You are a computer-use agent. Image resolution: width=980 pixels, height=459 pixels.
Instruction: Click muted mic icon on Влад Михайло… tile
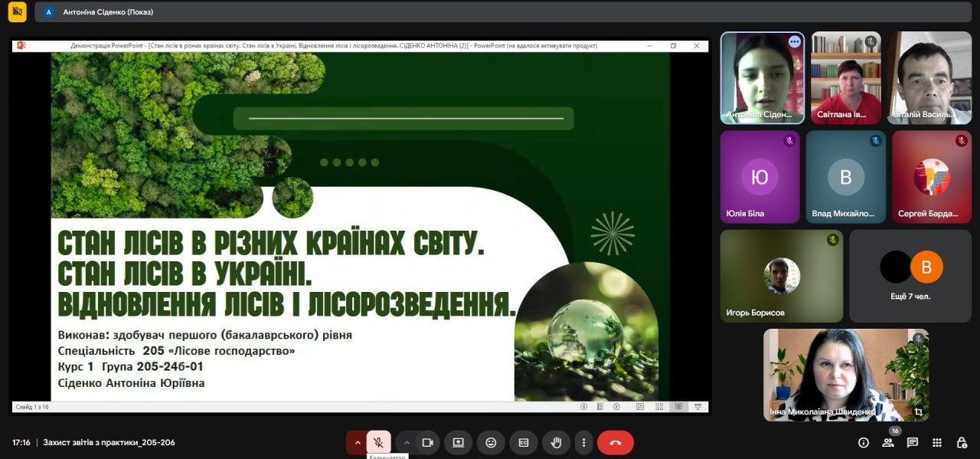tap(875, 141)
